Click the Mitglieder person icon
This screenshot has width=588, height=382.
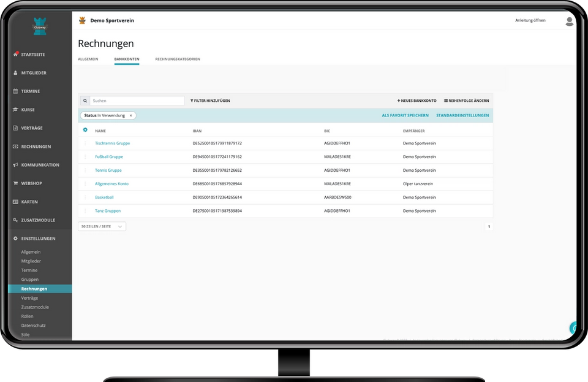tap(15, 73)
